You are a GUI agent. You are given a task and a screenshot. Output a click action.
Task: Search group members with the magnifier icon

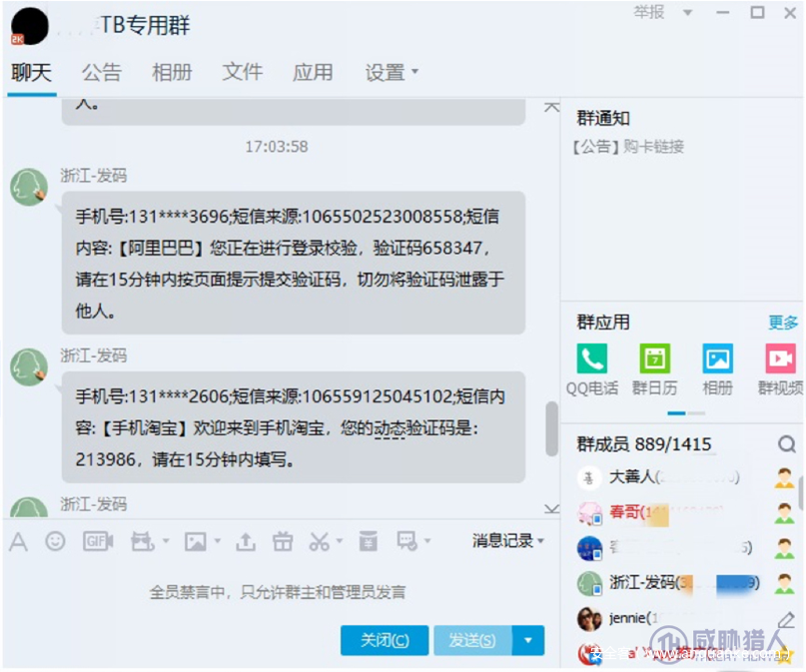pos(785,443)
